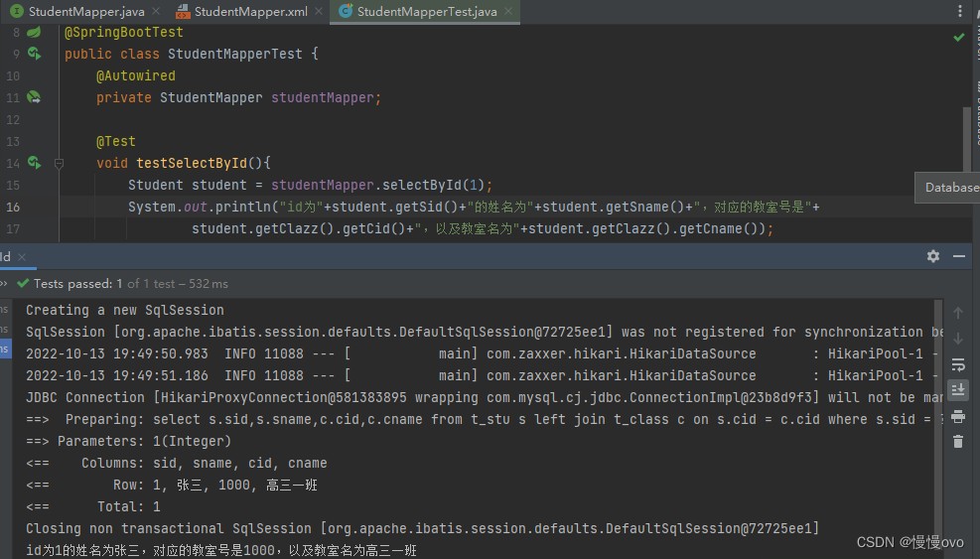Click the 'Preparing: select' SQL console line

tap(485, 420)
